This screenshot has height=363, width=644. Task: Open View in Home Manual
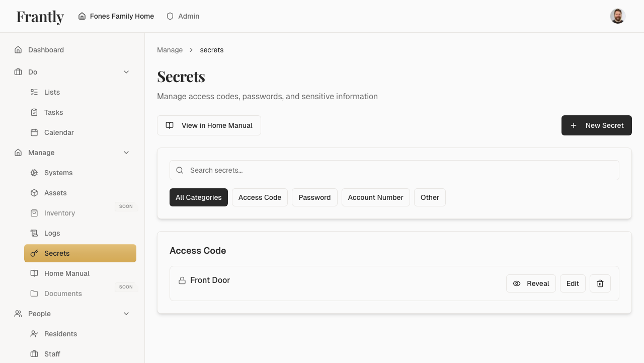(209, 125)
